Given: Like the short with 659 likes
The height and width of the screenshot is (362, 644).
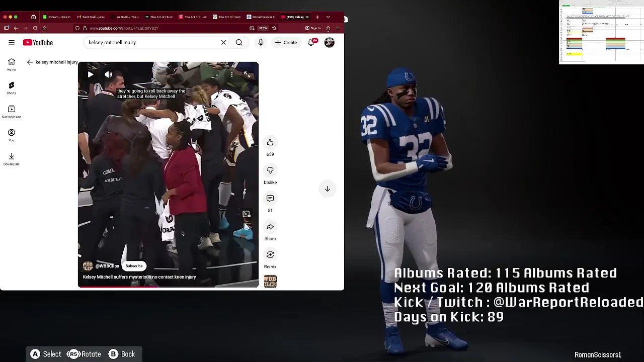Looking at the screenshot, I should tap(270, 143).
